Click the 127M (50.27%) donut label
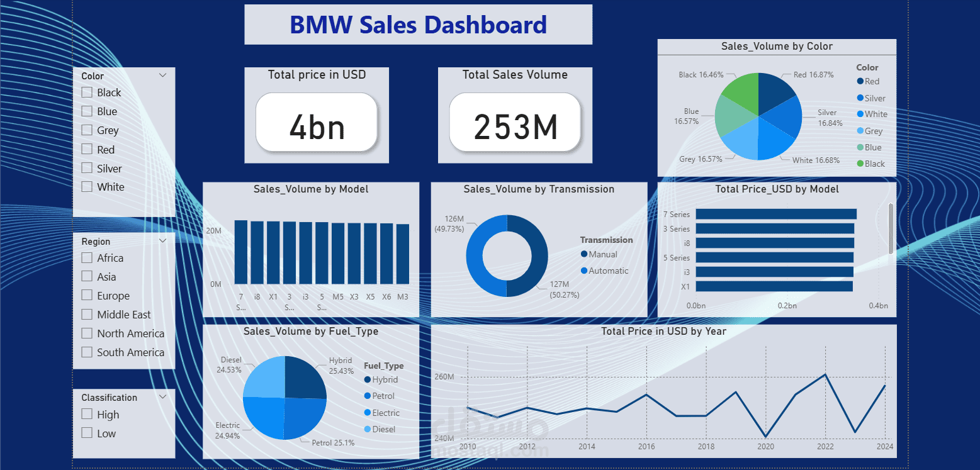 [x=564, y=289]
